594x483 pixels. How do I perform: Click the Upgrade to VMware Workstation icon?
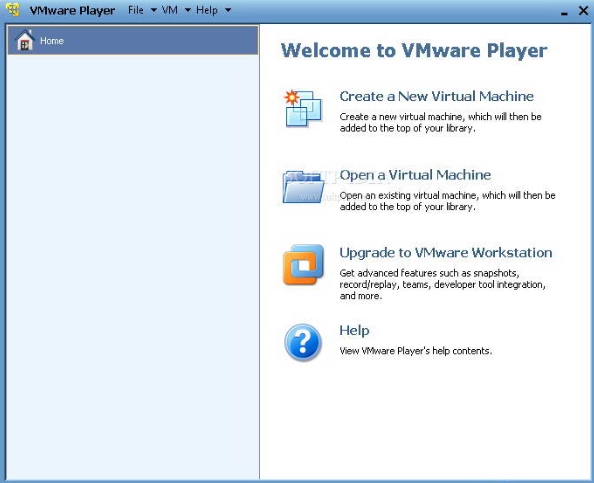[x=303, y=265]
